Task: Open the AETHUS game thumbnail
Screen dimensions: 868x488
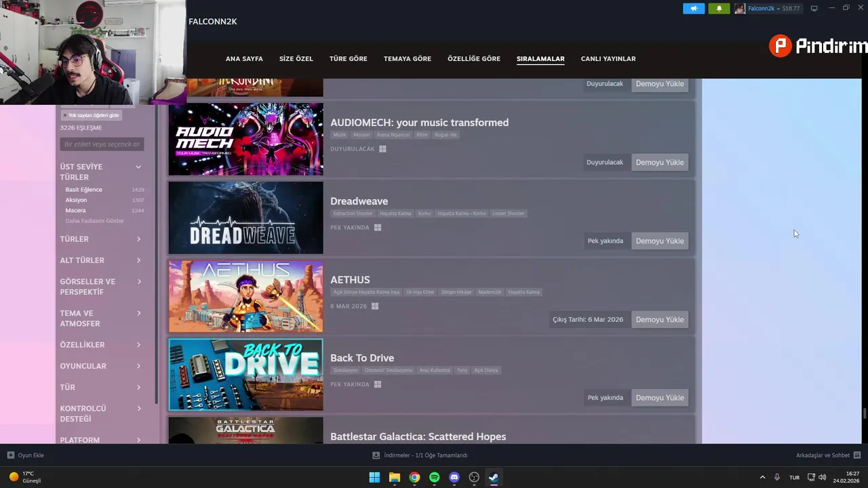Action: (x=246, y=297)
